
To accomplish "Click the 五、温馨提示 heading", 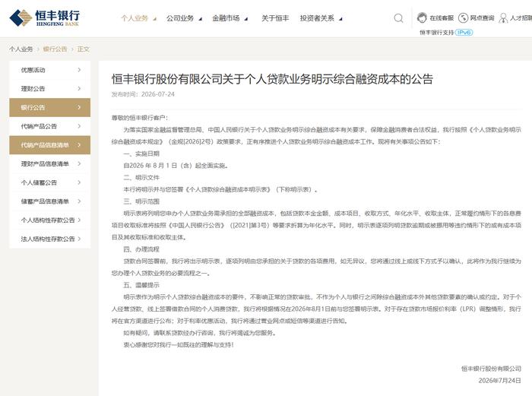I will (141, 285).
